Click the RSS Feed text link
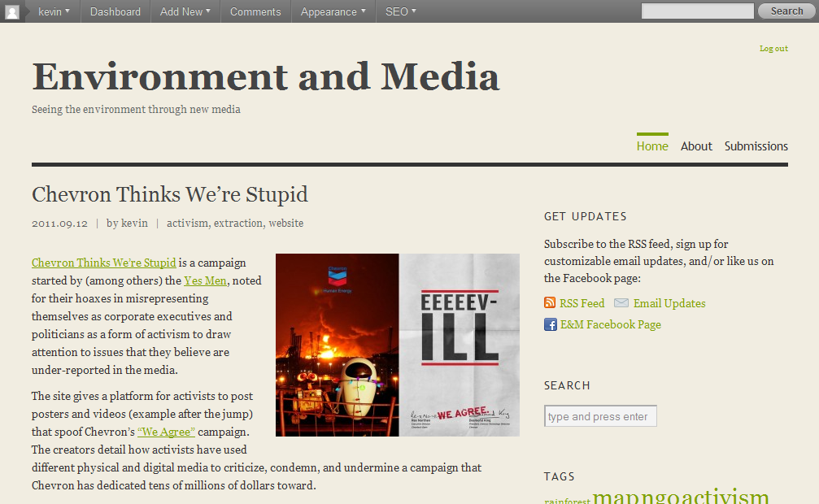The image size is (819, 504). [582, 303]
